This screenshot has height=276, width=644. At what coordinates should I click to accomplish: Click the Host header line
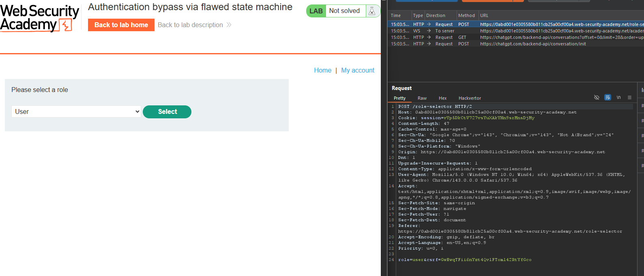[487, 112]
